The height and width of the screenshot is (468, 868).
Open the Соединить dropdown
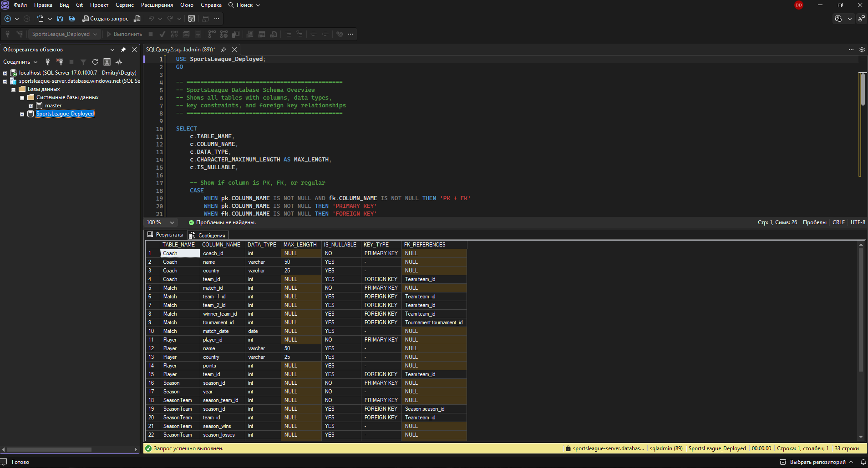[x=20, y=62]
